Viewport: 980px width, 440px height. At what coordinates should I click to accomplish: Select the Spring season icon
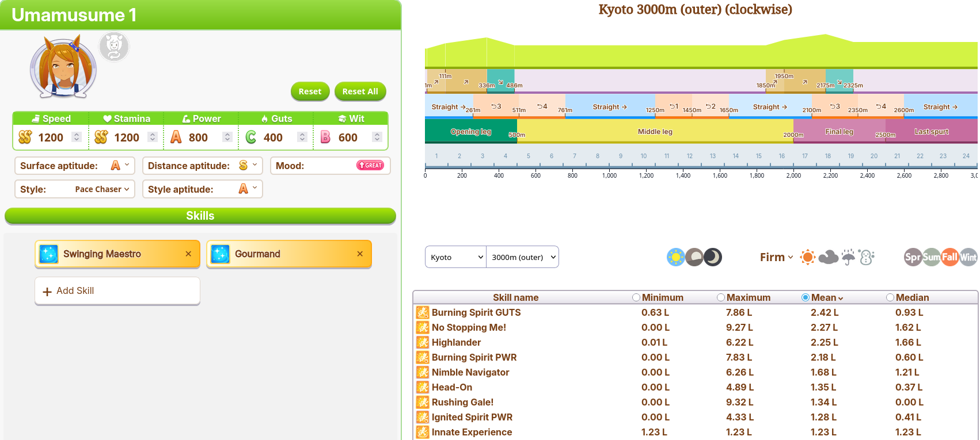tap(913, 257)
